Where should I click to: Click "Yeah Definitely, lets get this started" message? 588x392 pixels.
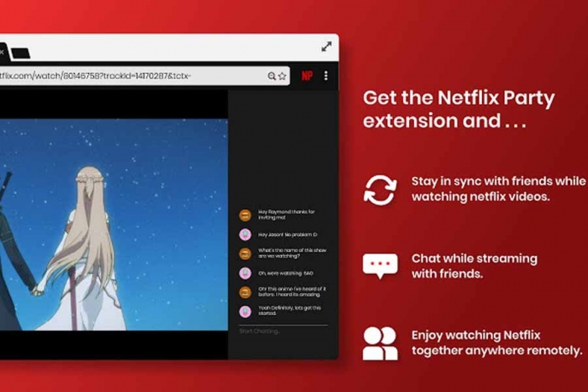tap(290, 311)
